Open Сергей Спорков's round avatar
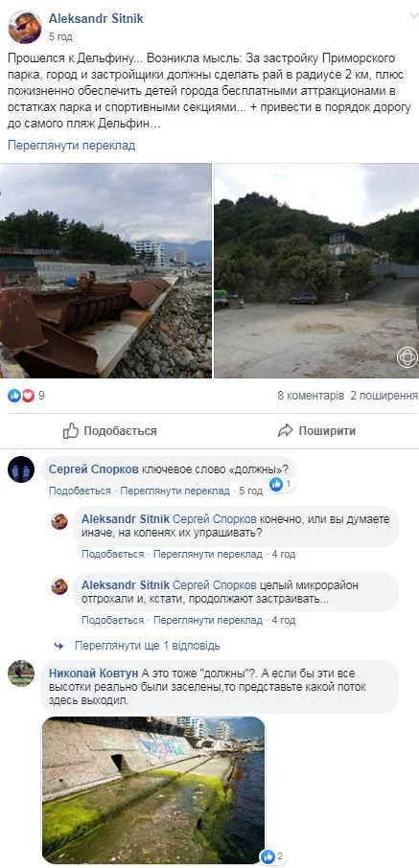Screen dimensions: 419x868 pyautogui.click(x=21, y=469)
